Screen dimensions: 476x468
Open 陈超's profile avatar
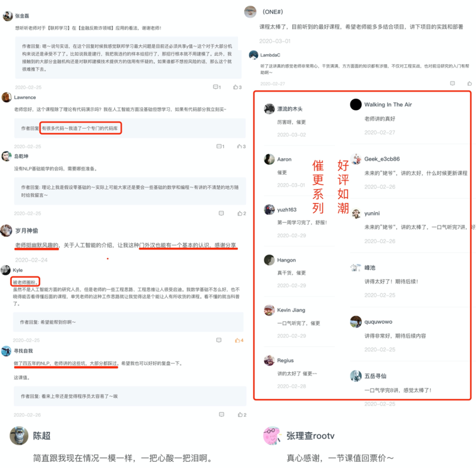(19, 435)
